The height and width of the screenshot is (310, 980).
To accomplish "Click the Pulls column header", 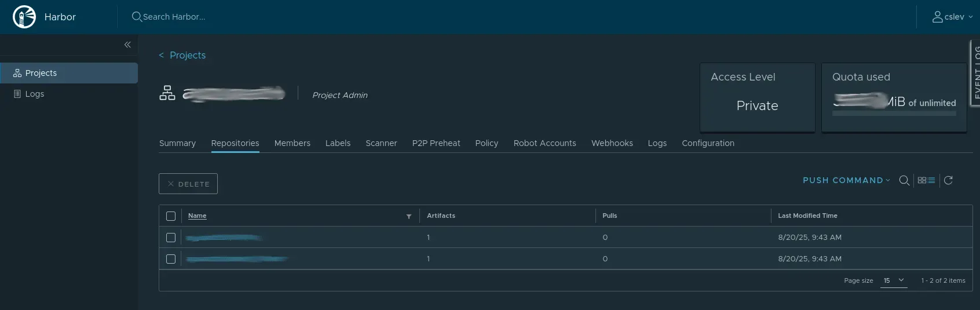I will [x=610, y=216].
